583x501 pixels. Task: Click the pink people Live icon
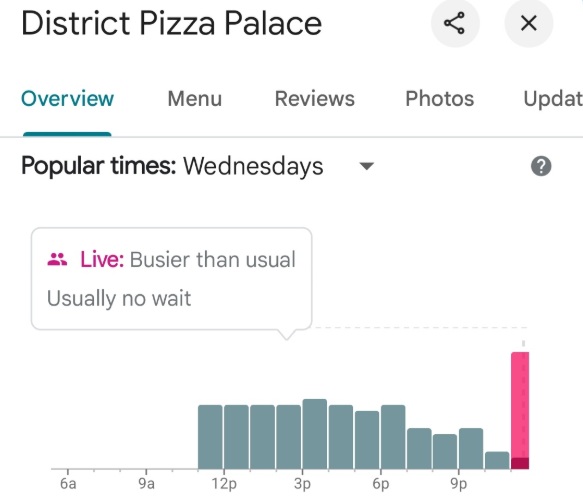coord(57,259)
